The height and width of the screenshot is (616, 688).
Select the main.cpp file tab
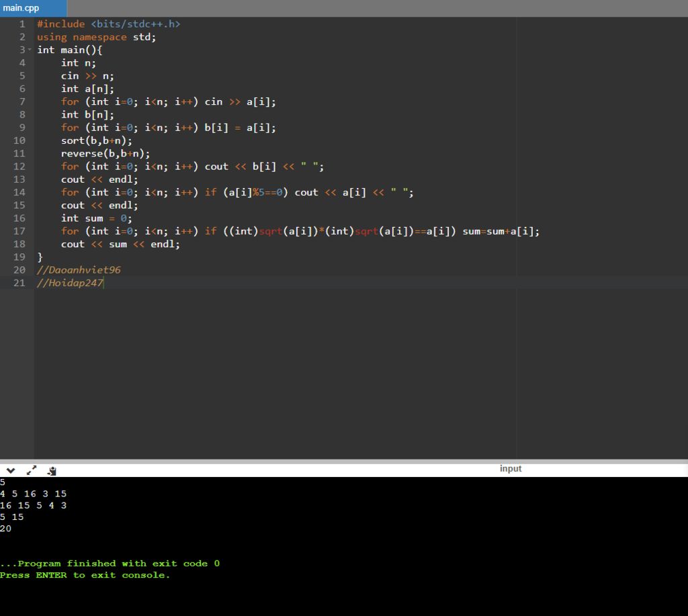pos(33,8)
